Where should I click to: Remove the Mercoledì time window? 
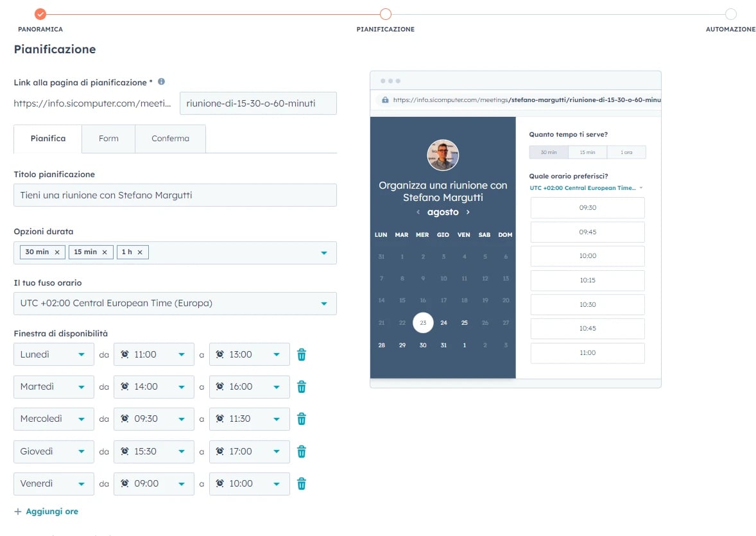point(301,419)
